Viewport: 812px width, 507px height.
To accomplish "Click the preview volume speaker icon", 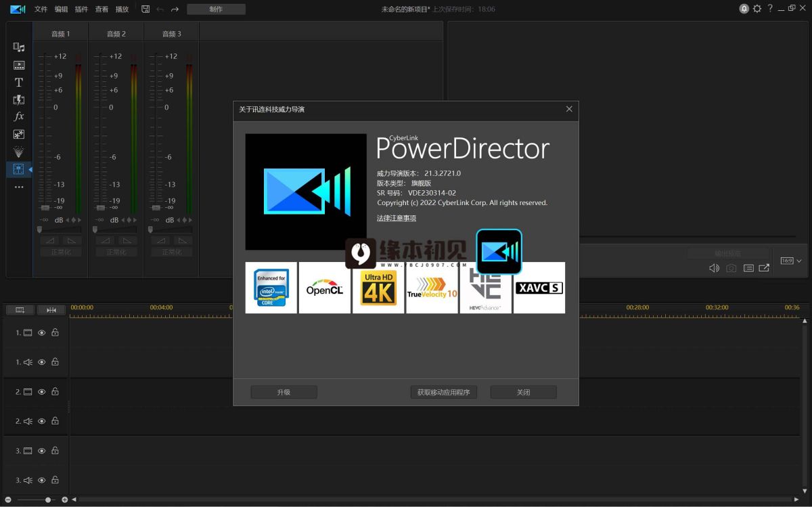I will pyautogui.click(x=714, y=268).
